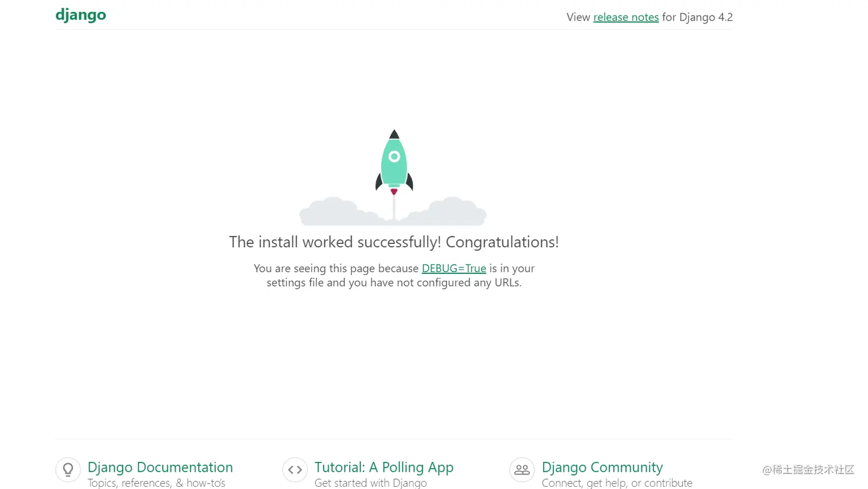The height and width of the screenshot is (489, 868).
Task: Open the release notes link
Action: tap(626, 17)
